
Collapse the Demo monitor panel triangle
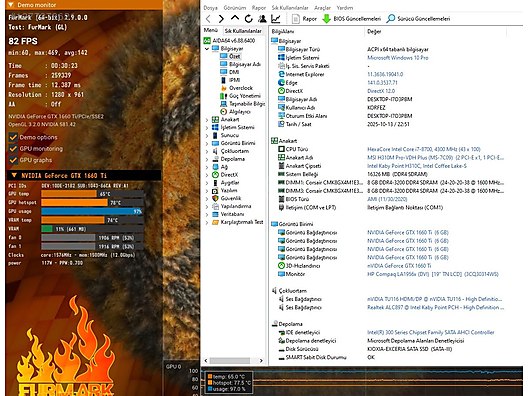tap(11, 5)
